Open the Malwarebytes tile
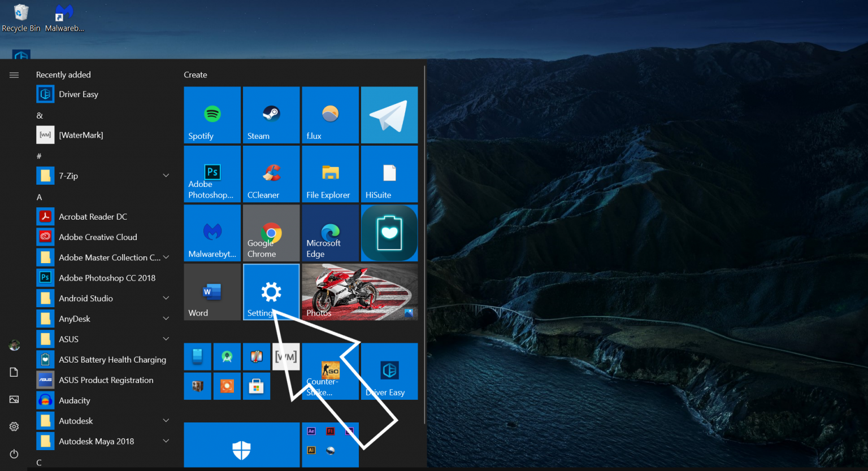This screenshot has height=471, width=868. tap(212, 233)
